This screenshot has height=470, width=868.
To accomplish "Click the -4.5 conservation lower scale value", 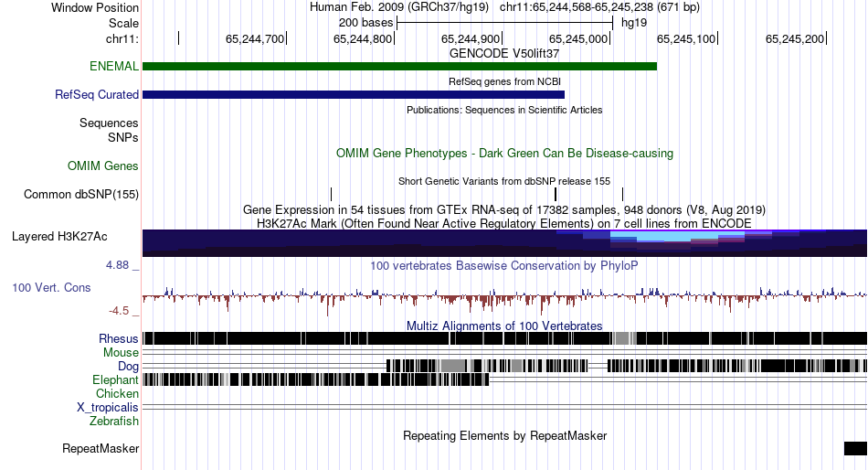I will [x=119, y=310].
